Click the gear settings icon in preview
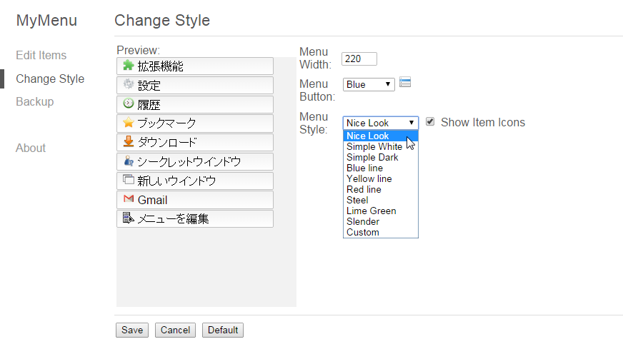Image resolution: width=623 pixels, height=364 pixels. pyautogui.click(x=129, y=84)
